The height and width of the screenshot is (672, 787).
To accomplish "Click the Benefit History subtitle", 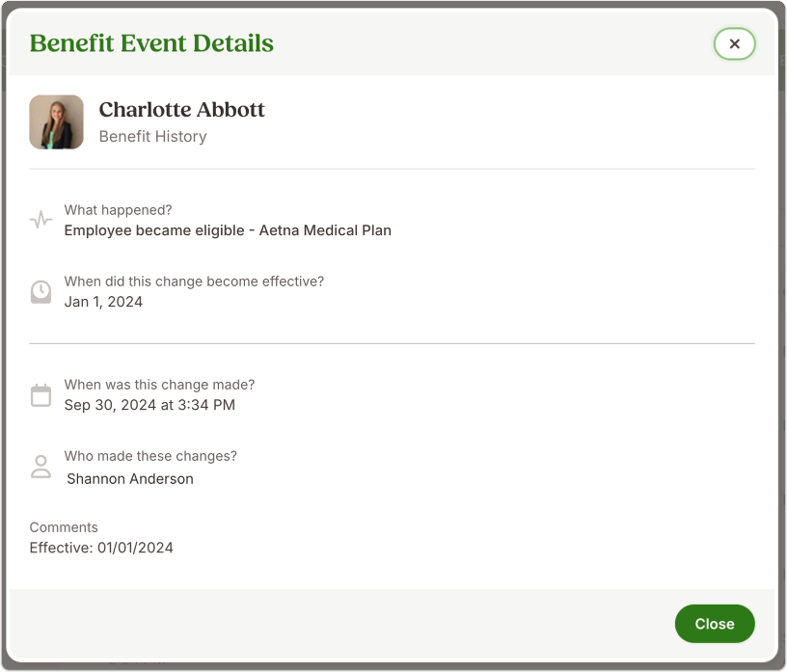I will click(x=152, y=137).
